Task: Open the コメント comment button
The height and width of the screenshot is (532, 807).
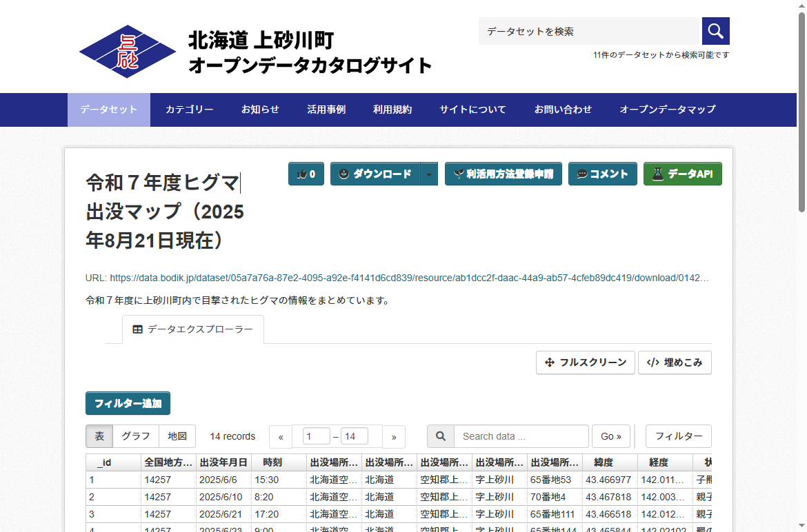Action: click(602, 174)
